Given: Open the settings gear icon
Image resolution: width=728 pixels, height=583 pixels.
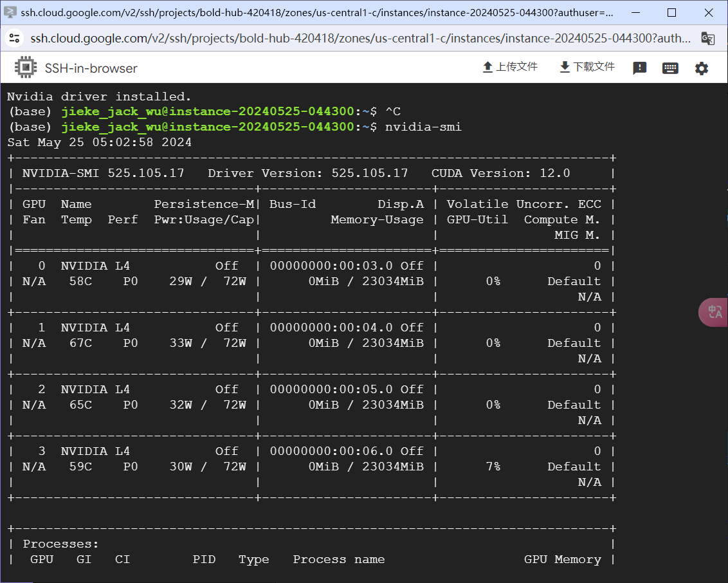Looking at the screenshot, I should 701,69.
